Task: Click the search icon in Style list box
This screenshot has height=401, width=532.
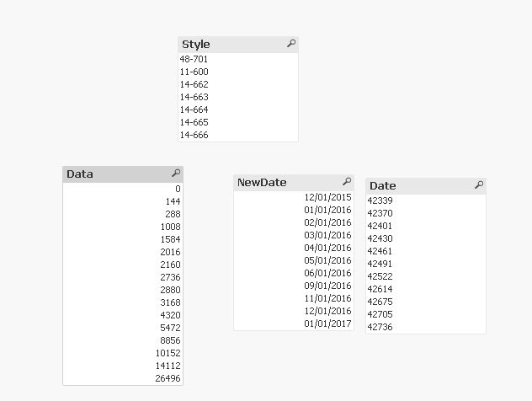Action: [x=291, y=44]
